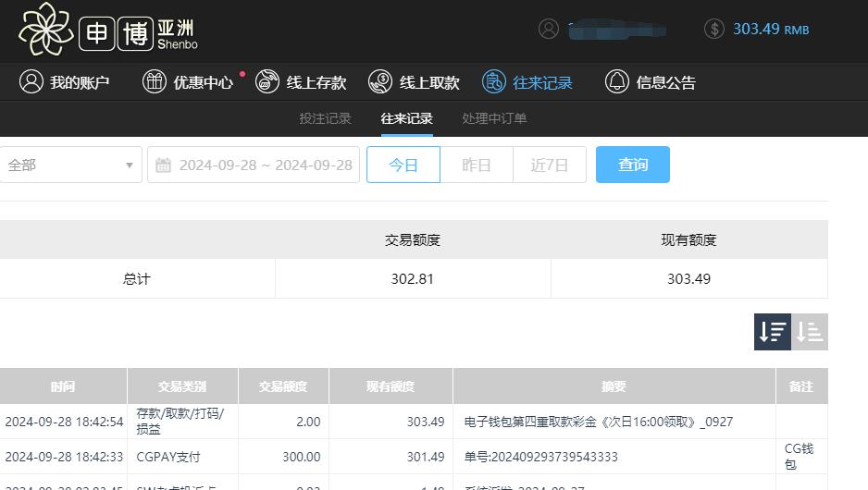Switch to the 投注记录 tab

pos(325,118)
